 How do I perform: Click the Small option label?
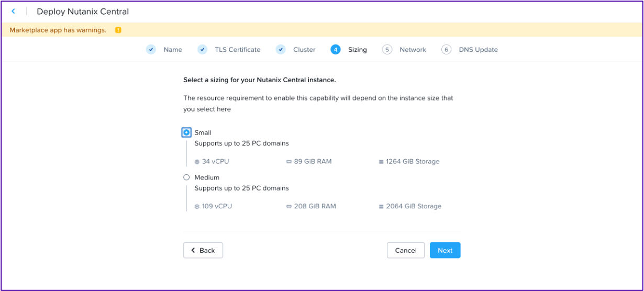coord(203,133)
